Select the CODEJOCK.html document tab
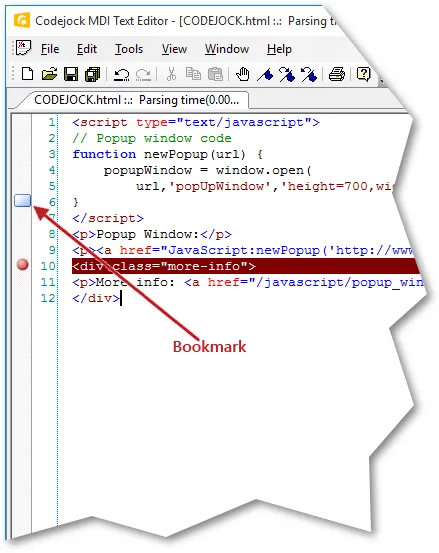Screen dimensions: 439x553 136,100
